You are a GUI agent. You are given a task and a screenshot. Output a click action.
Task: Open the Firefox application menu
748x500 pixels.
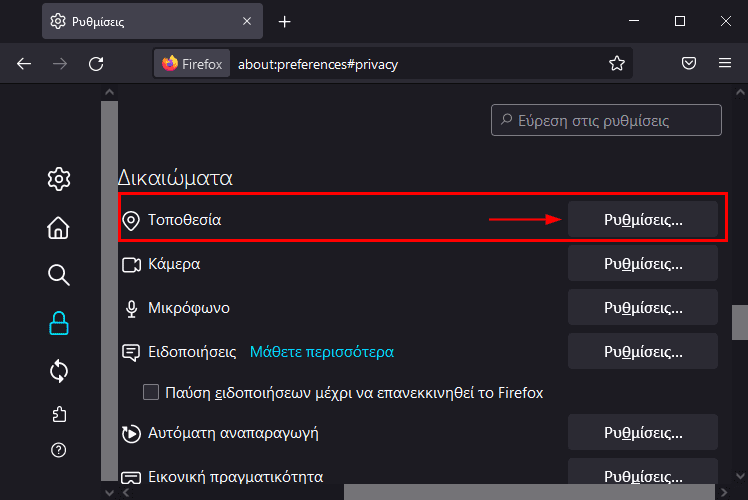tap(725, 63)
